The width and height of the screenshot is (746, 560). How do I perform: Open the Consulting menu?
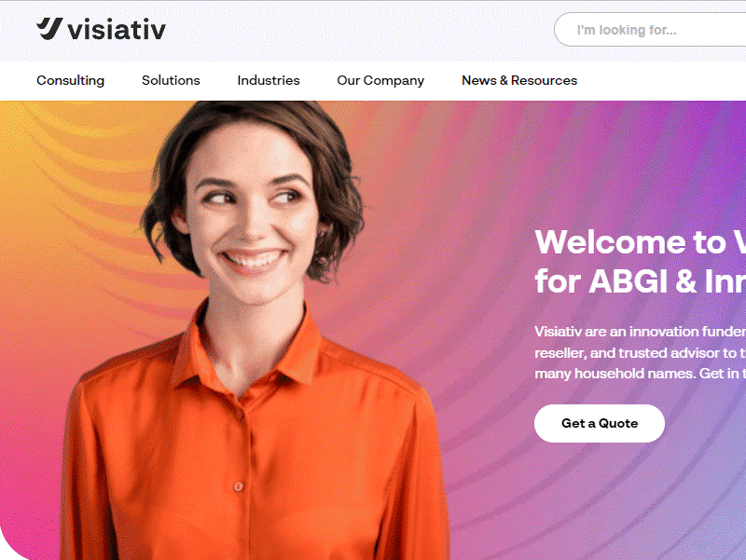pos(71,80)
